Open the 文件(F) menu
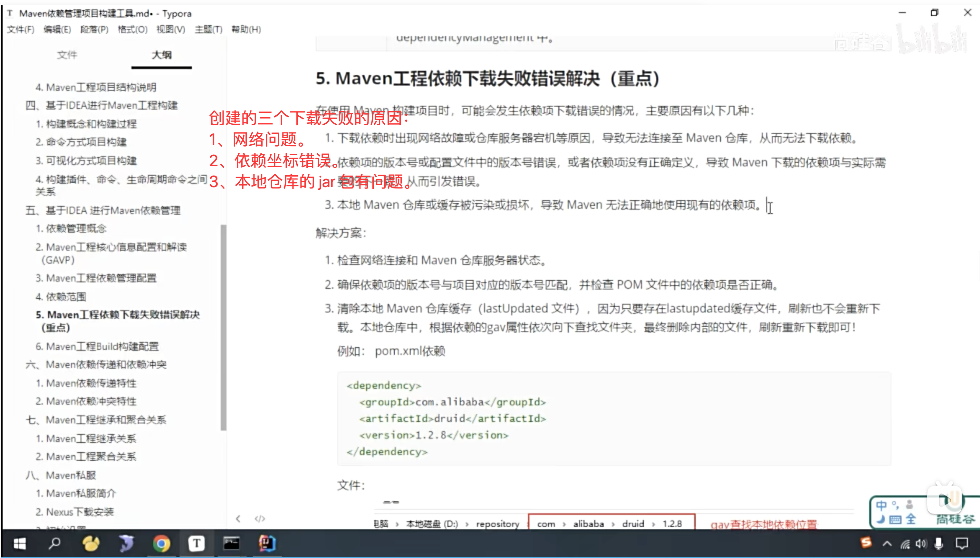Image resolution: width=980 pixels, height=558 pixels. point(20,30)
